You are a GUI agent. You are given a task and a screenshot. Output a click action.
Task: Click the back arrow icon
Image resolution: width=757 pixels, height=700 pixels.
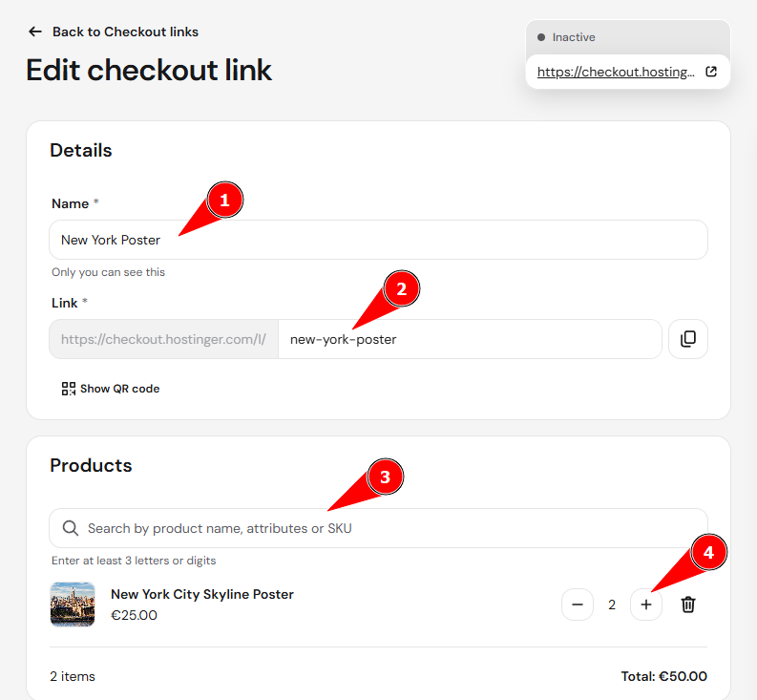coord(34,32)
